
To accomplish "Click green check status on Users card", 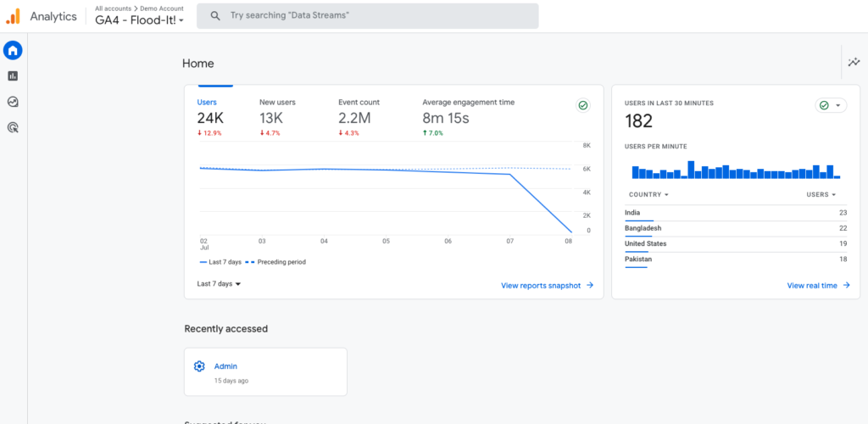I will [582, 105].
